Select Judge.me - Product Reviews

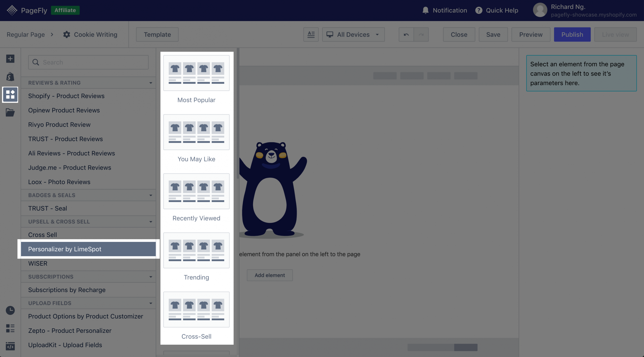(x=88, y=168)
